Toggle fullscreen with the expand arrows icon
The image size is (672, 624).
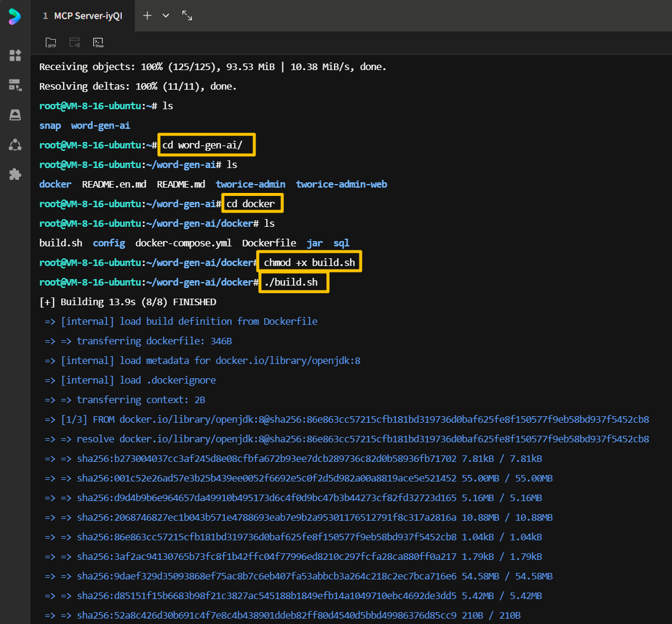click(x=187, y=16)
